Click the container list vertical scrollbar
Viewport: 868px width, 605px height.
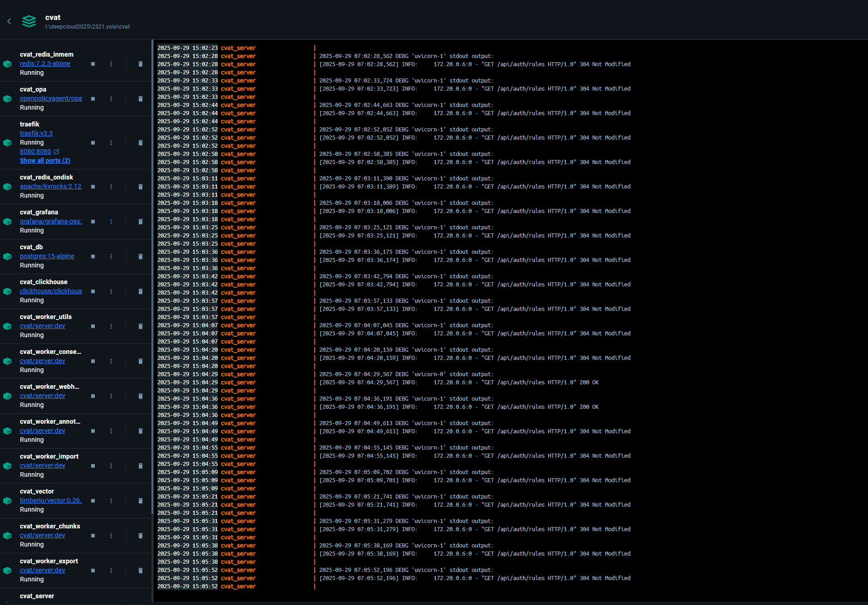point(152,277)
